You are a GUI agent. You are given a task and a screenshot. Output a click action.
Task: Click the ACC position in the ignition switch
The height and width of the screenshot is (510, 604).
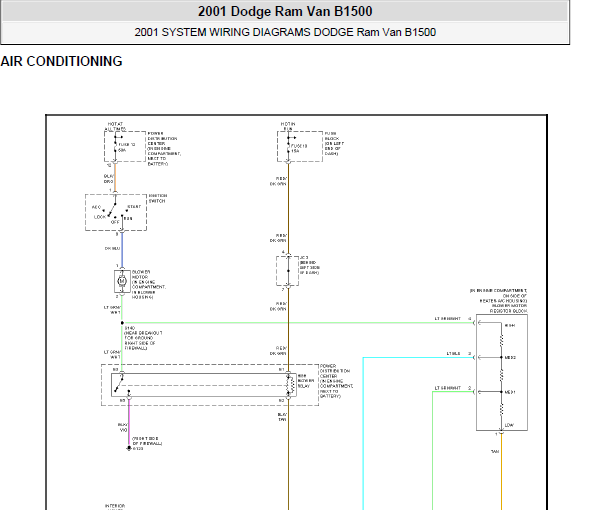[96, 207]
